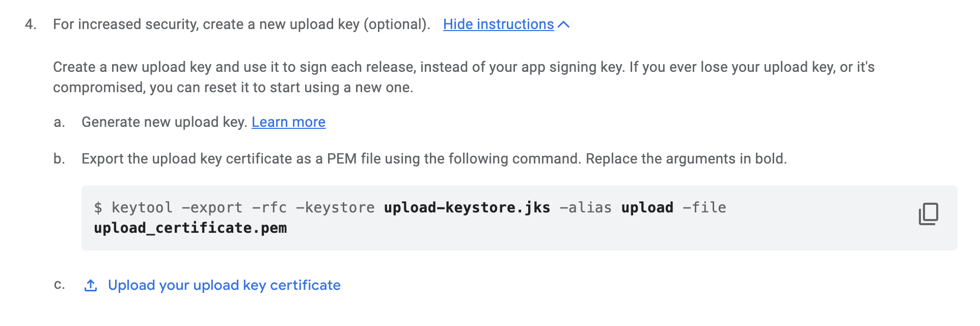Click the -rfc flag in the command
This screenshot has width=980, height=326.
[269, 208]
